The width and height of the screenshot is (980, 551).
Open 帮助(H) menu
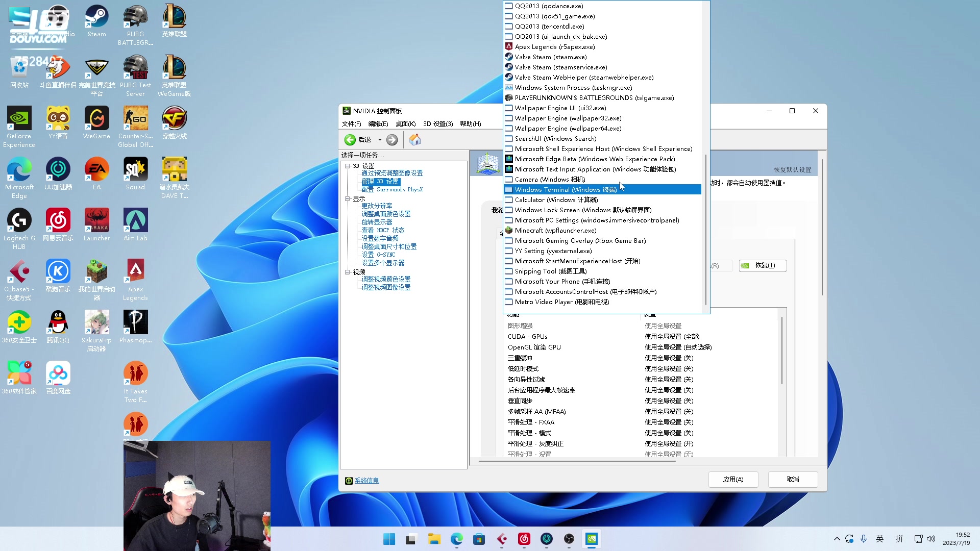tap(471, 124)
